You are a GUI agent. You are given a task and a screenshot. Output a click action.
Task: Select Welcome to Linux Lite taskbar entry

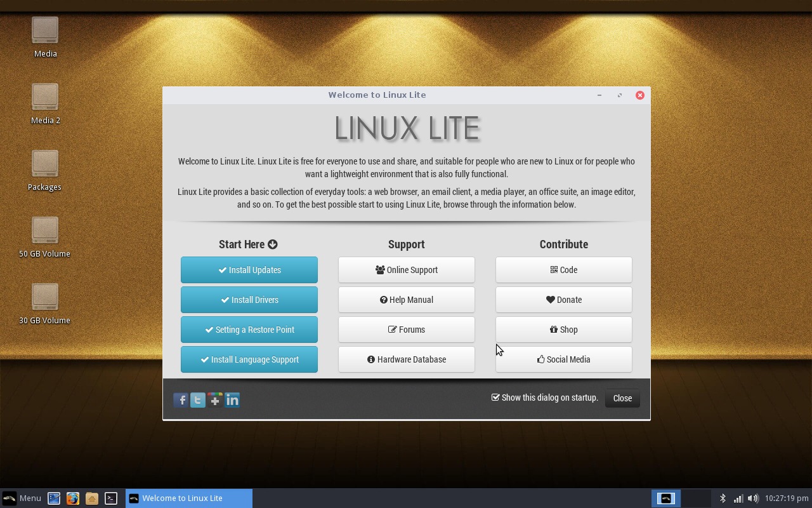189,498
